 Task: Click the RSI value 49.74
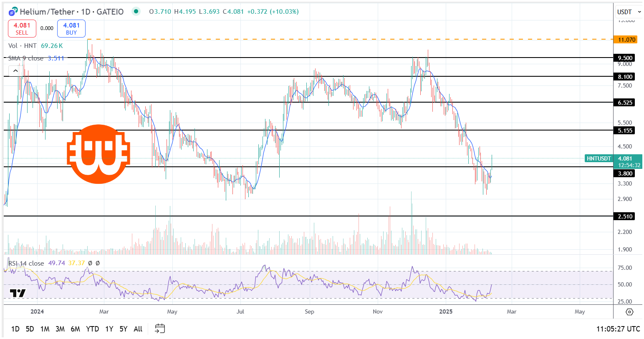point(57,263)
